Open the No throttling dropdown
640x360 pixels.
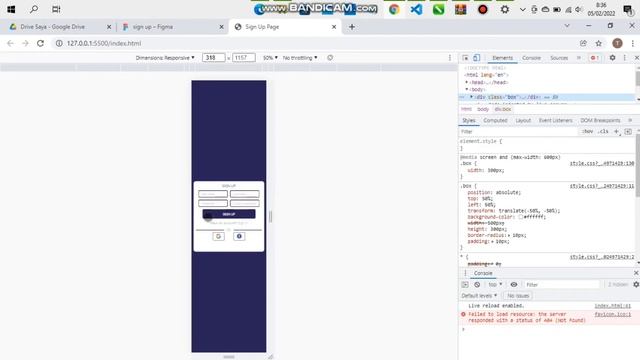[300, 58]
